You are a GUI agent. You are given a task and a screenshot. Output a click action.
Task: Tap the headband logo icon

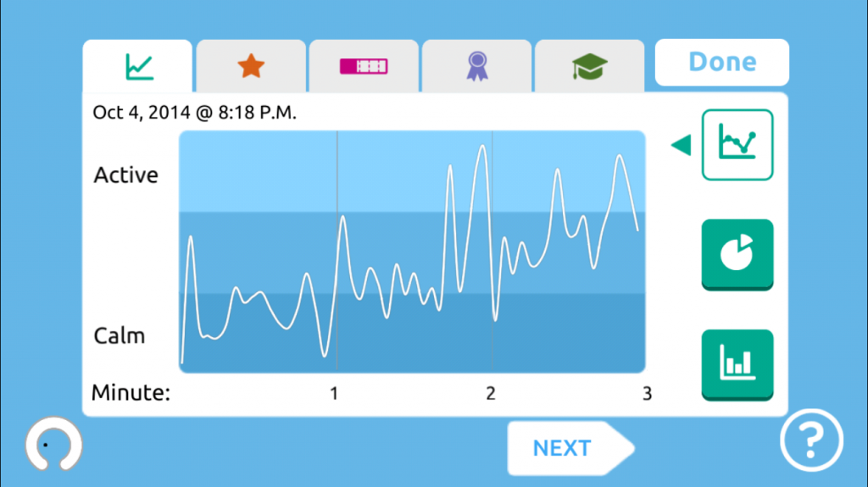click(53, 444)
